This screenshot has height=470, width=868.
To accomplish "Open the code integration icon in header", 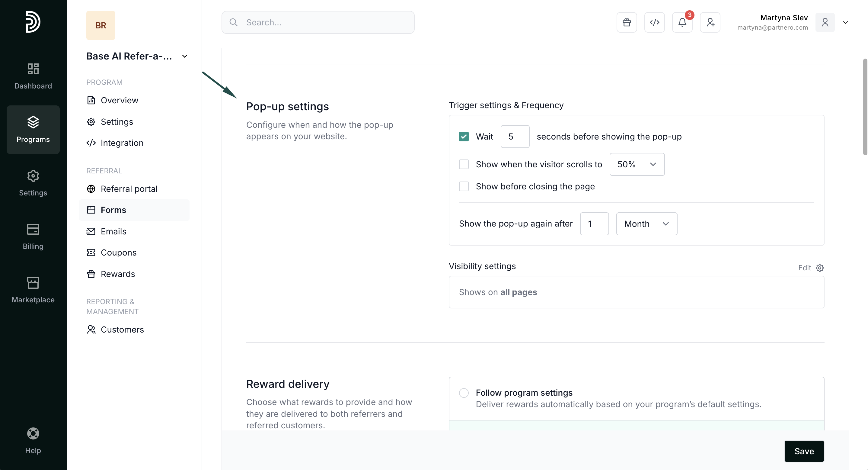I will (x=654, y=22).
